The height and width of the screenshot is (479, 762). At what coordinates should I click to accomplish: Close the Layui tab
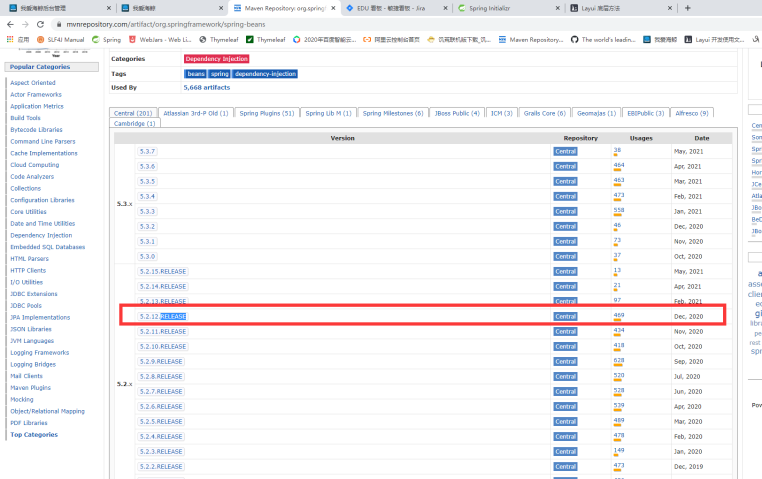tap(670, 8)
